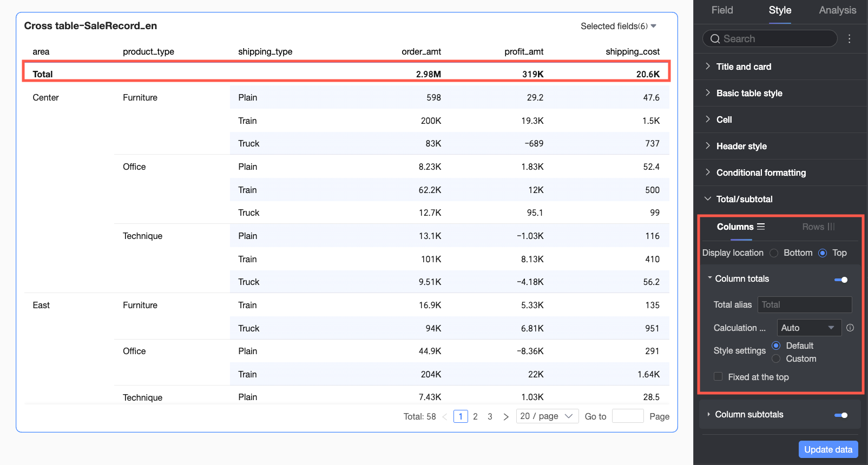Screen dimensions: 868x465
Task: Open Selected fields dropdown arrow
Action: [x=654, y=26]
